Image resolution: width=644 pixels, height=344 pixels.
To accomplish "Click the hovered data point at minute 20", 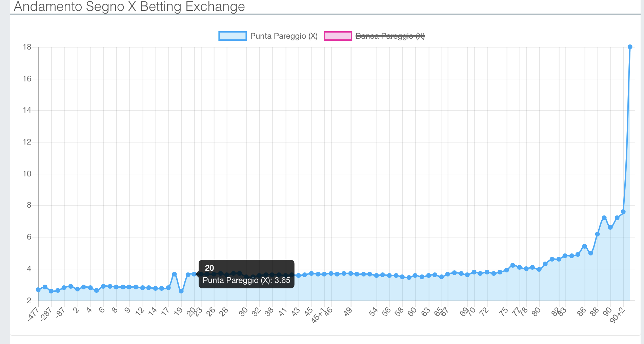I will [194, 274].
